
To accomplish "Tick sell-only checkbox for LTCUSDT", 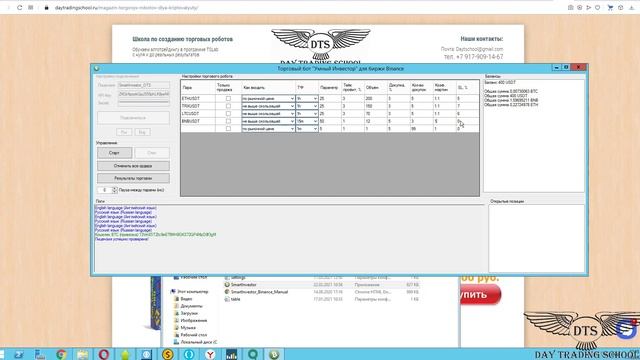I will point(228,113).
